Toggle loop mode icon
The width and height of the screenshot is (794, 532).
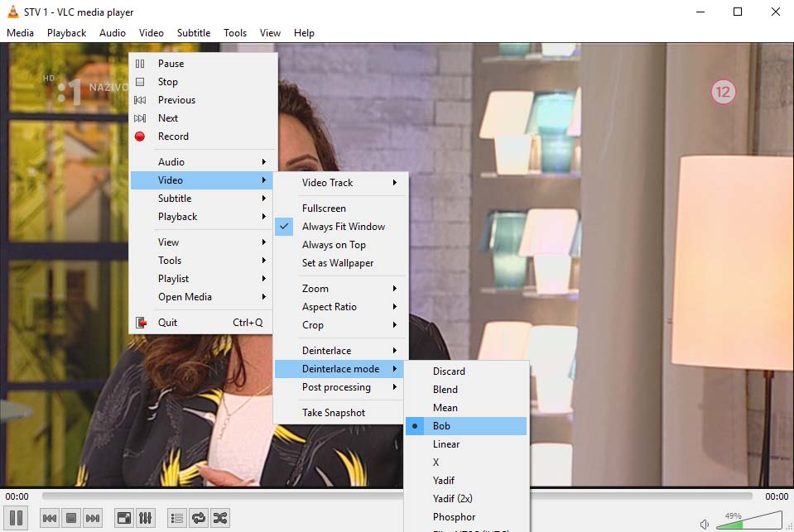pyautogui.click(x=199, y=518)
